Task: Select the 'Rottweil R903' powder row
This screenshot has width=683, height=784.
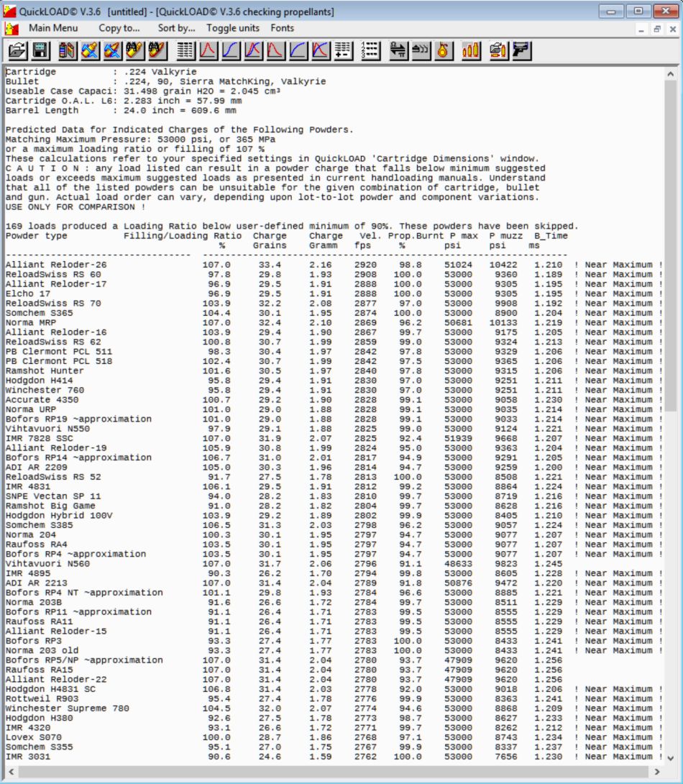Action: click(x=334, y=698)
